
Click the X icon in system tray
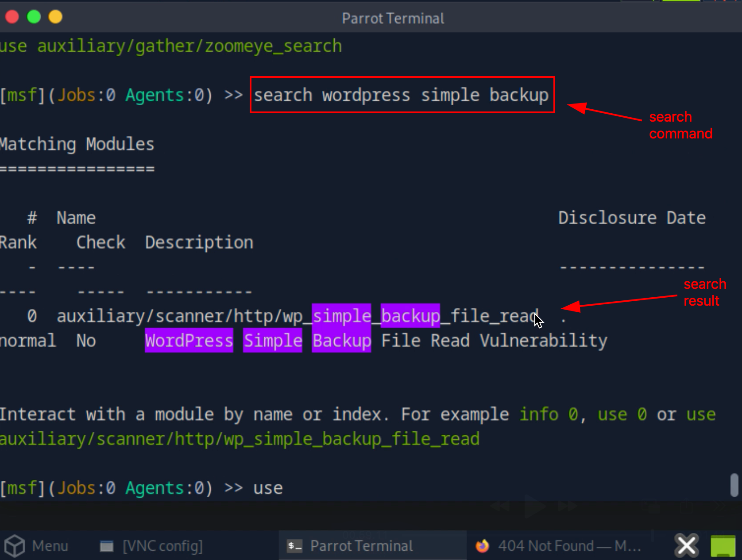click(687, 546)
